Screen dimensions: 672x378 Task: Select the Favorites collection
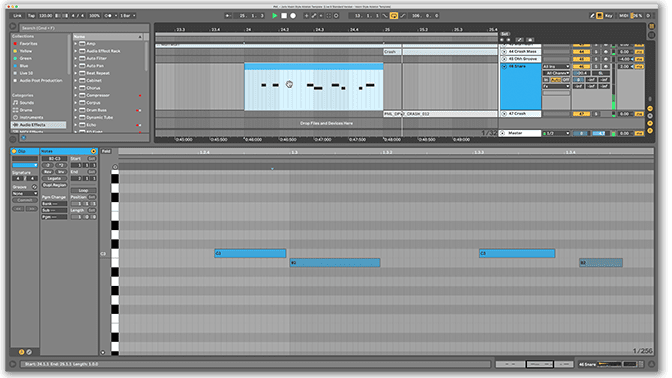[28, 44]
